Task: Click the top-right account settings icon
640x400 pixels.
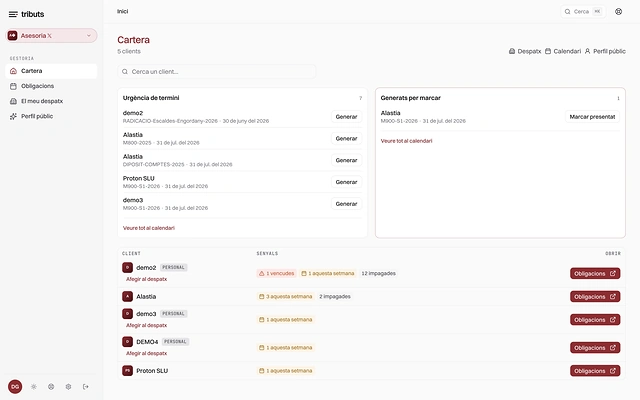Action: coord(619,11)
